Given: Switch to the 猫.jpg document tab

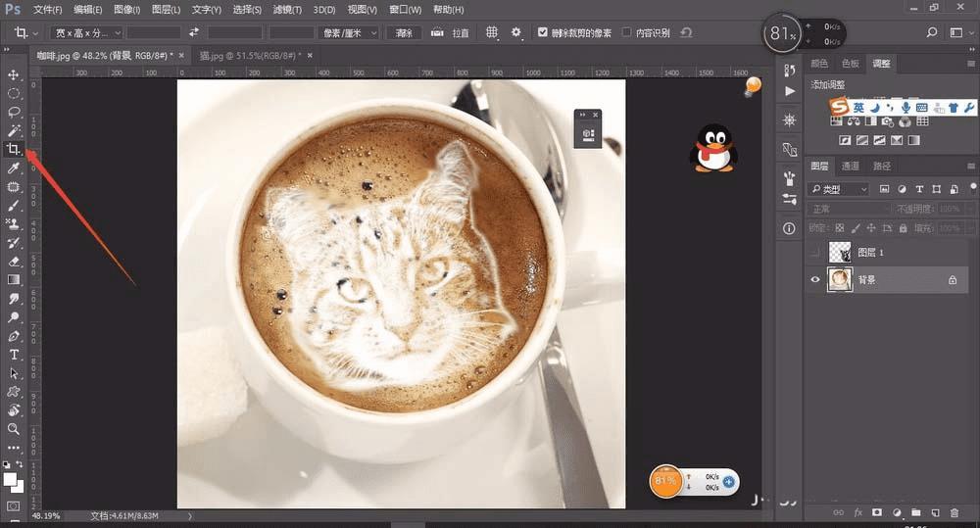Looking at the screenshot, I should click(249, 56).
